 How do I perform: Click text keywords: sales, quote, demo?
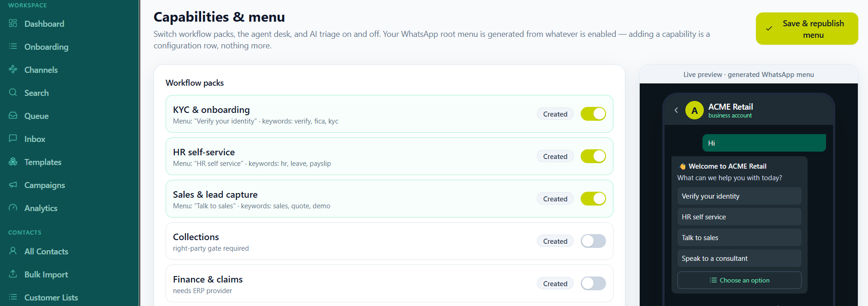285,206
